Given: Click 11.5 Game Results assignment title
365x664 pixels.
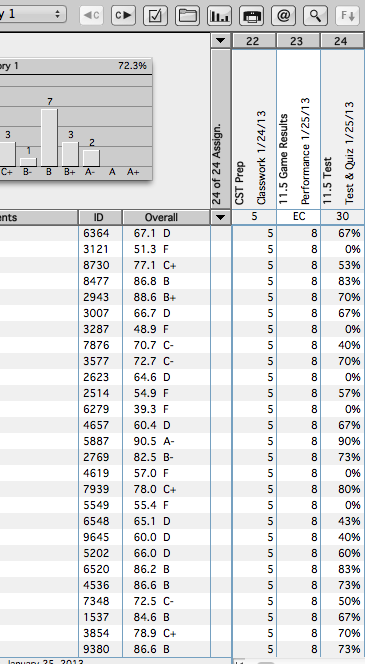Looking at the screenshot, I should point(284,159).
